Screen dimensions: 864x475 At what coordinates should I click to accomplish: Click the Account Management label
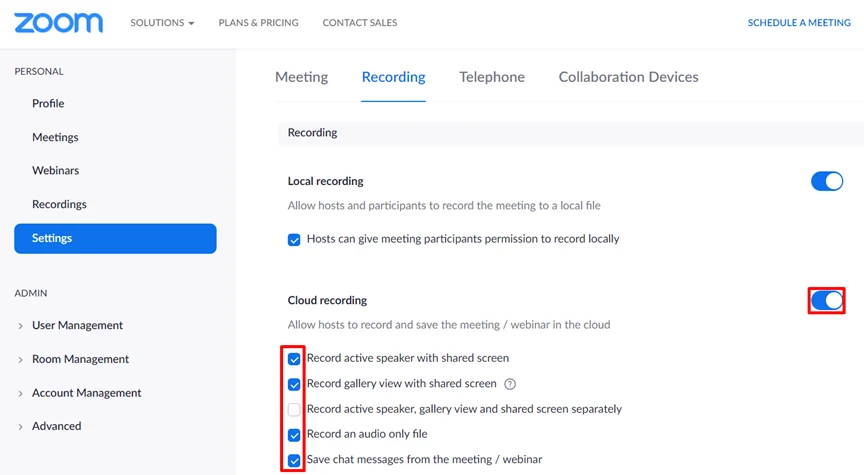click(x=87, y=393)
